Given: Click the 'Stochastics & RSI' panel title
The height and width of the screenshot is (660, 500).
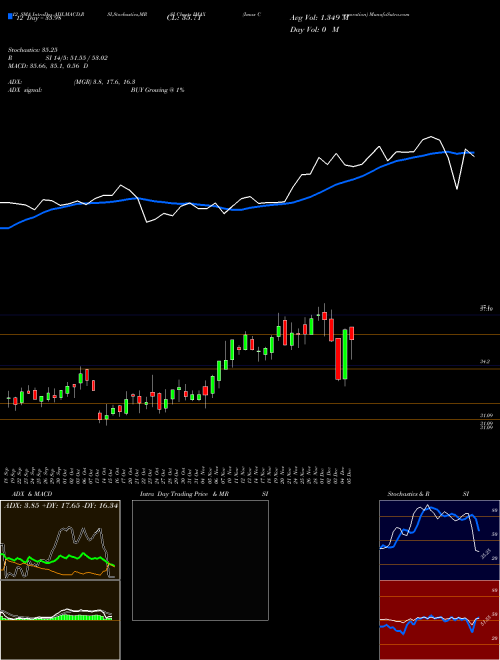Looking at the screenshot, I should point(428,494).
